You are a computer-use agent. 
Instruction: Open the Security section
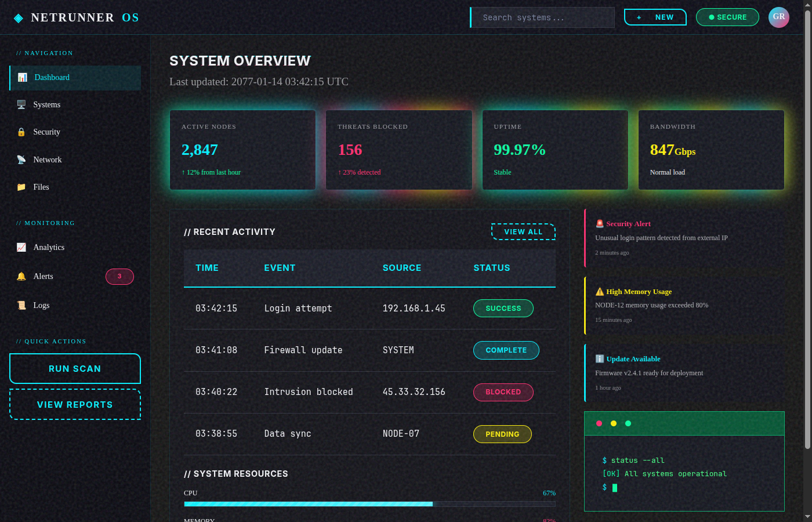coord(75,132)
